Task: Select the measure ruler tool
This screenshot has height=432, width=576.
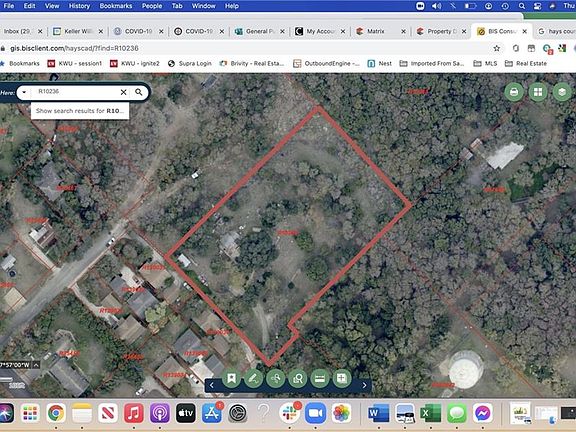Action: pyautogui.click(x=320, y=378)
